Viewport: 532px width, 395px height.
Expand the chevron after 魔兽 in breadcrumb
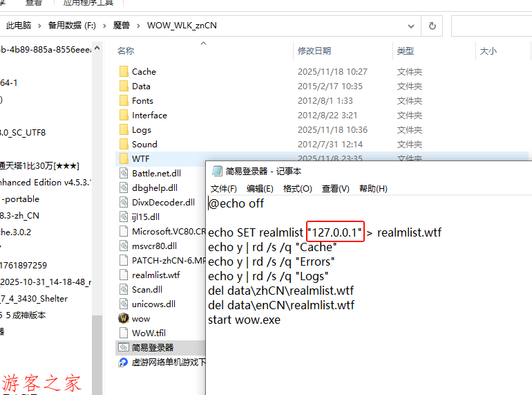point(138,26)
